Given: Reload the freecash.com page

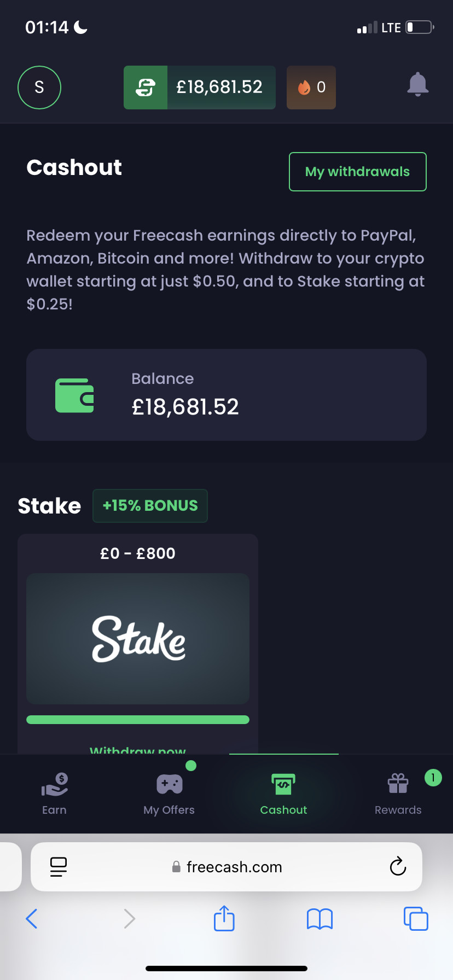Looking at the screenshot, I should pos(398,867).
